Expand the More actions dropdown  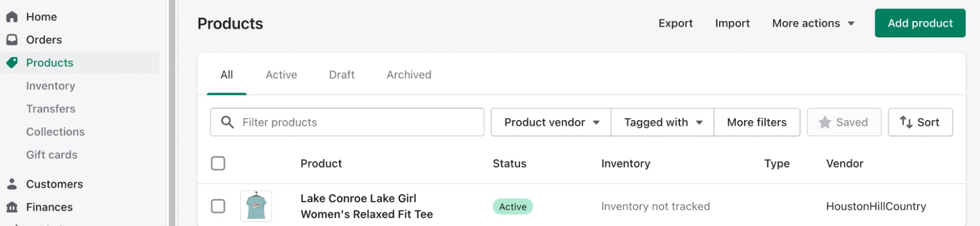(813, 23)
